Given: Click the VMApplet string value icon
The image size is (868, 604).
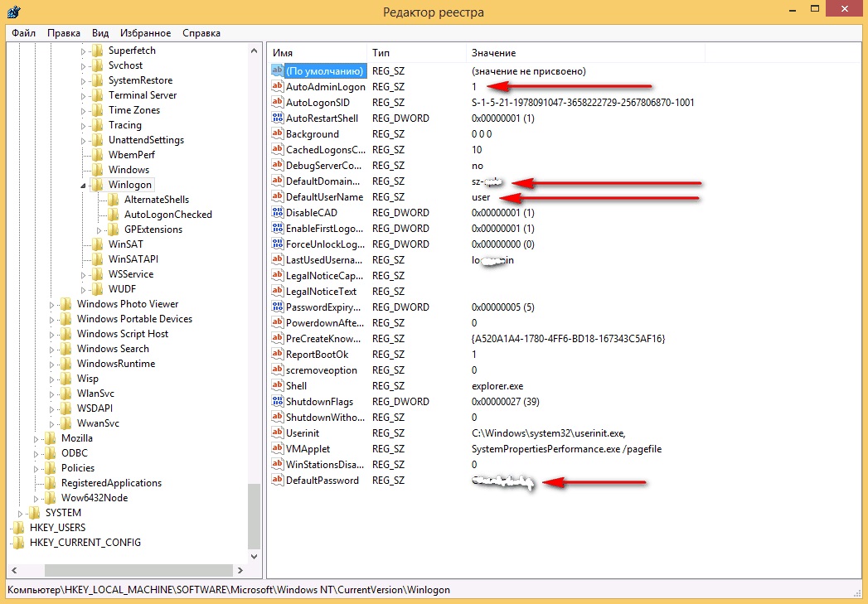Looking at the screenshot, I should point(278,448).
